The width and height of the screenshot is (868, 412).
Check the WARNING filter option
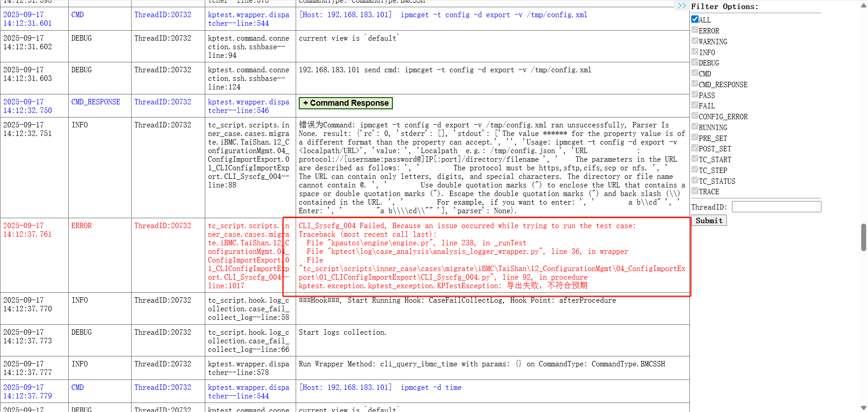coord(695,41)
